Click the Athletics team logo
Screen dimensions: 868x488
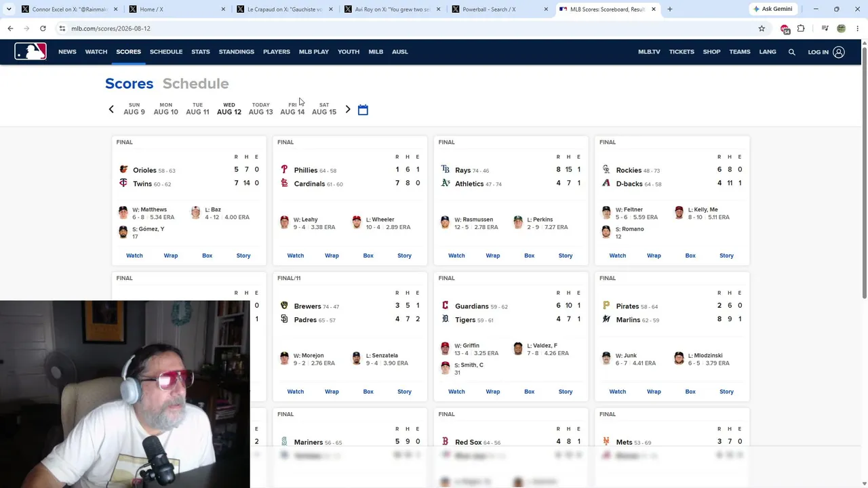[446, 183]
